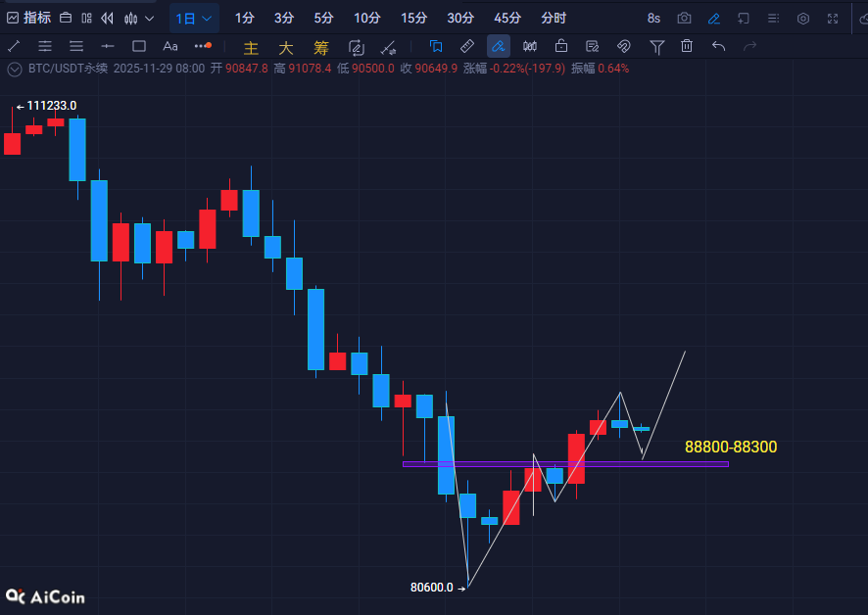This screenshot has height=615, width=868.
Task: Pick the ruler measurement tool
Action: pos(467,46)
